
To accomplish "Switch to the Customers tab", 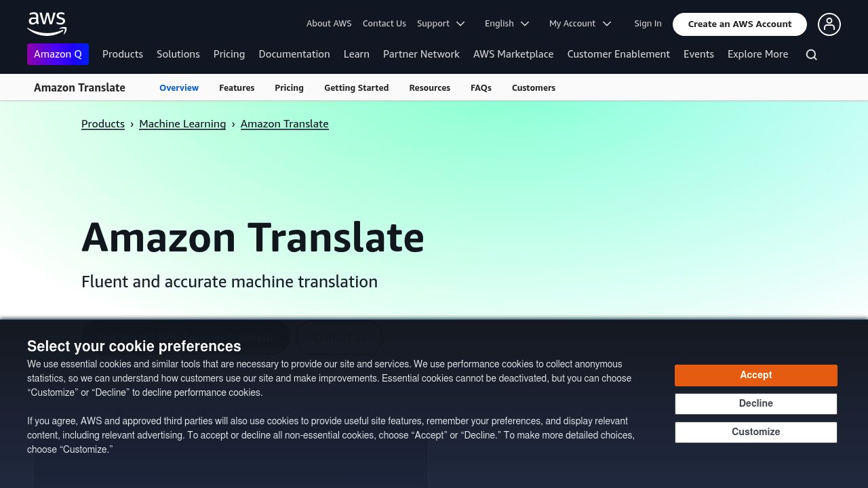I will (534, 88).
